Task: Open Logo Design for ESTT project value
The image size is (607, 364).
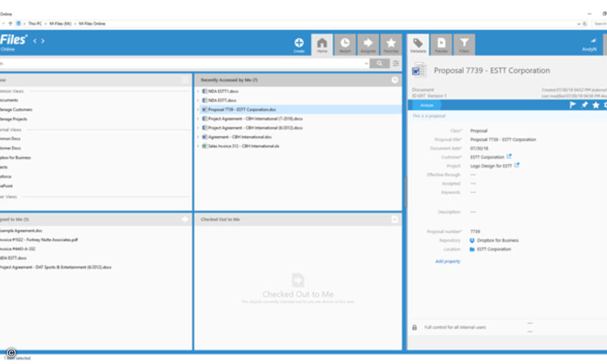Action: click(x=491, y=166)
